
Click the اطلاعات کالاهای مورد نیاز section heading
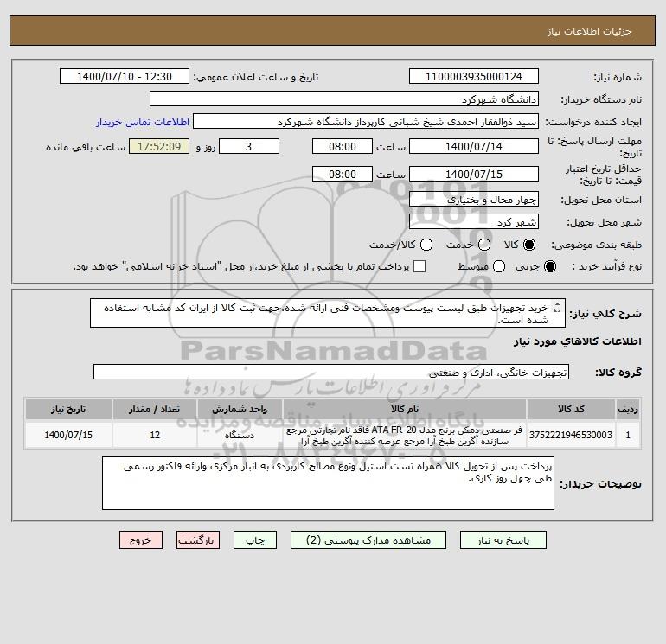(578, 341)
